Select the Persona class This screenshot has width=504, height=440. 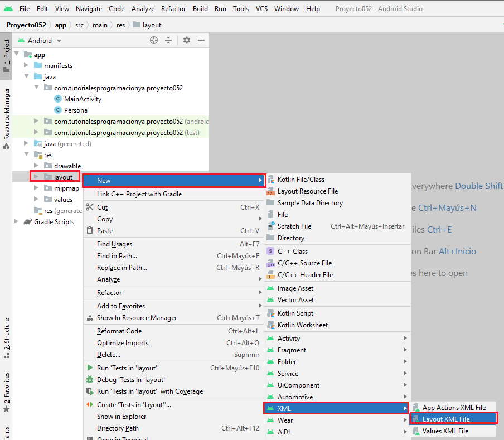click(x=75, y=110)
